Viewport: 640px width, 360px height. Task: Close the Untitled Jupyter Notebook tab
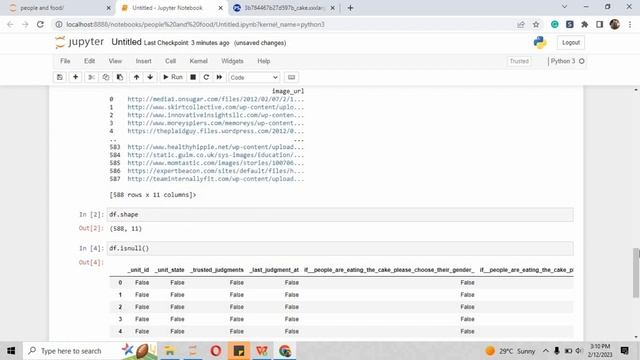pos(220,8)
